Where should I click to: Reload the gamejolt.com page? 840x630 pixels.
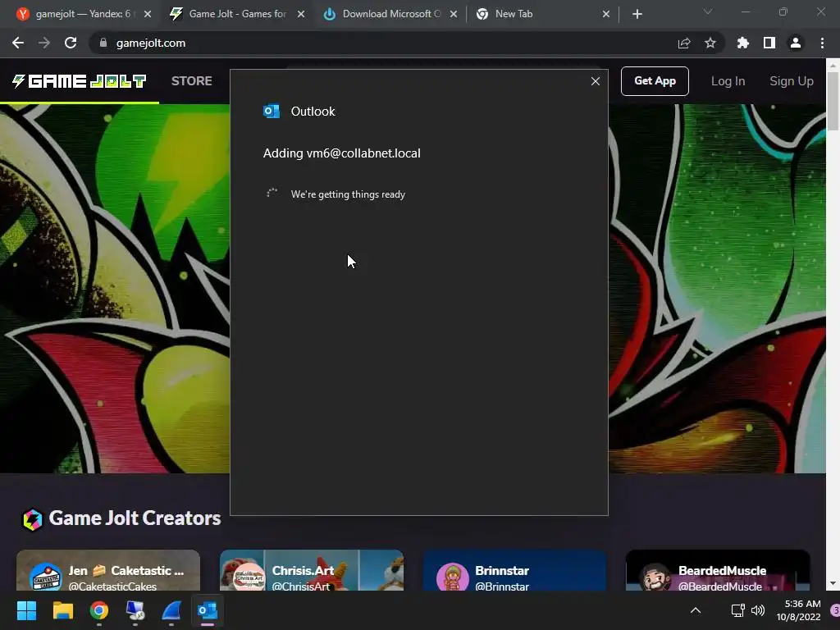coord(71,43)
